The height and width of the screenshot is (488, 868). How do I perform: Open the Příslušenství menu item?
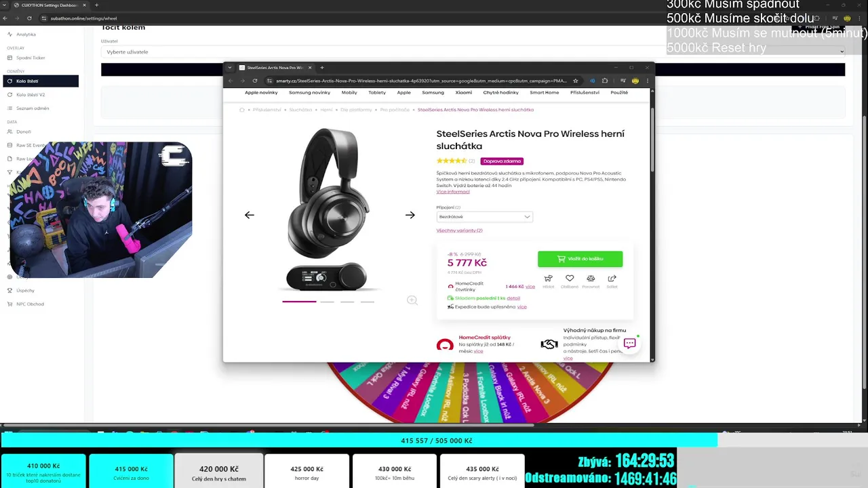point(585,92)
